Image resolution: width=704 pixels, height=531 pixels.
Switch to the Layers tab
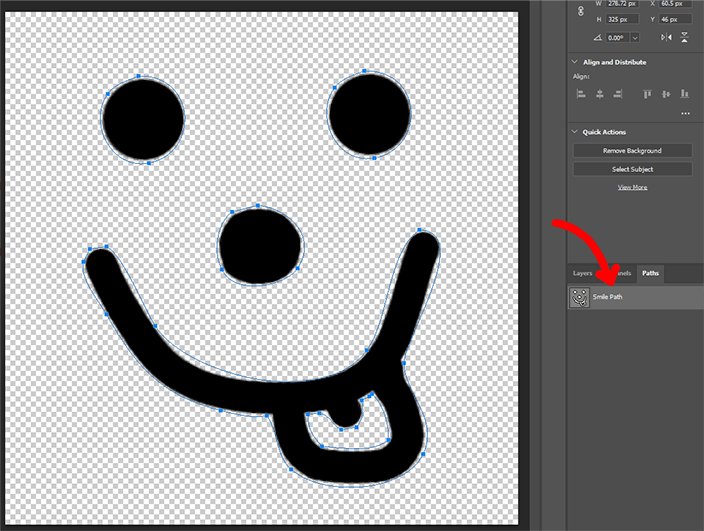(582, 273)
